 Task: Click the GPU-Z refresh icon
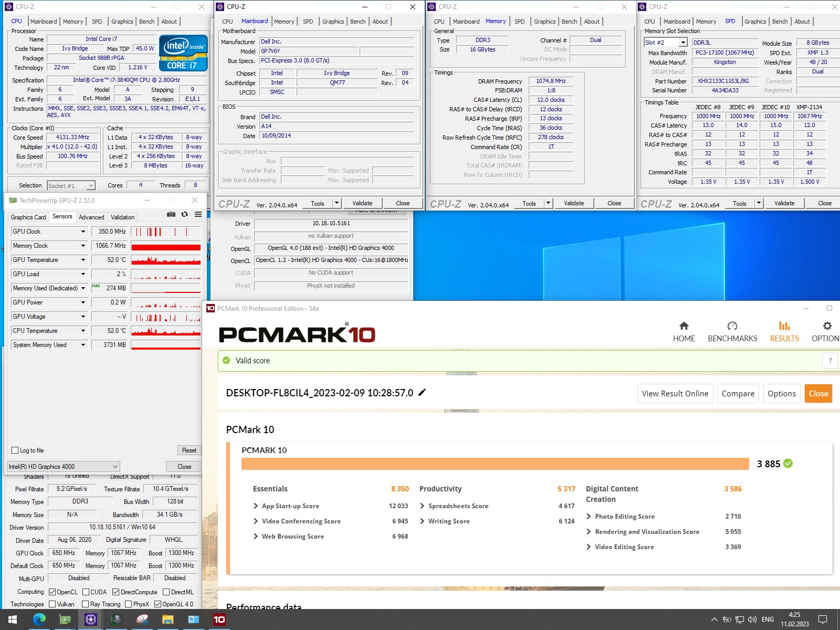click(184, 214)
